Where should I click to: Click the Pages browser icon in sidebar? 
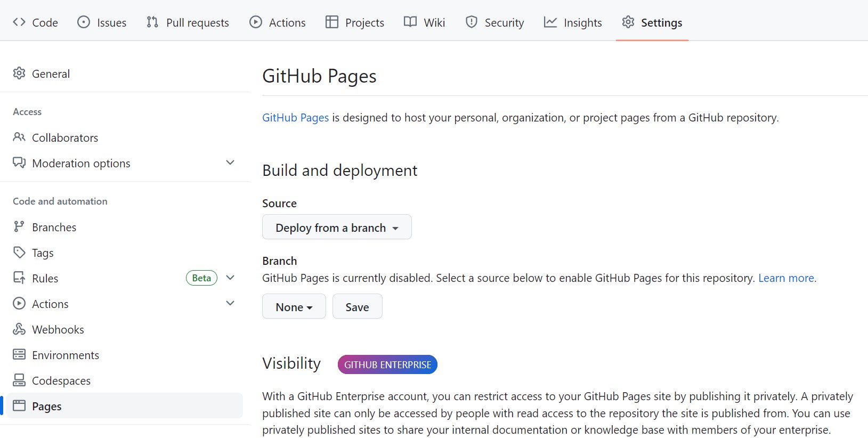19,406
